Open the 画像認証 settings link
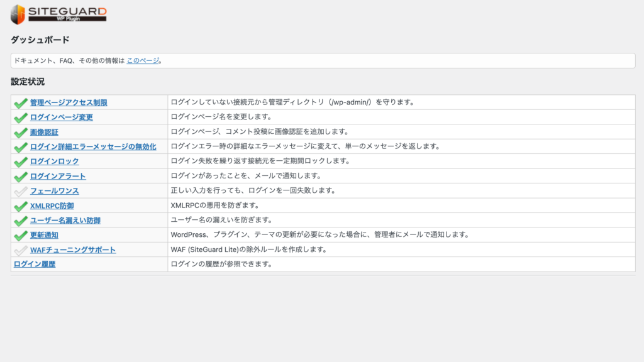The width and height of the screenshot is (644, 362). 44,132
